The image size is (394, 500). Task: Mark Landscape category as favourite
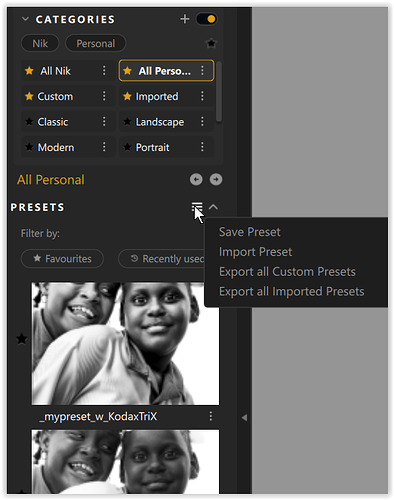(x=127, y=121)
